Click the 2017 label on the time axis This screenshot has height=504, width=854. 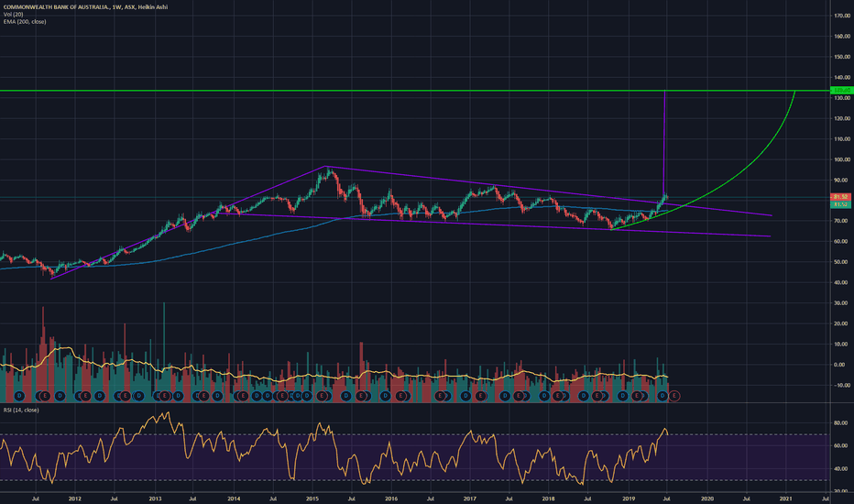click(x=469, y=499)
